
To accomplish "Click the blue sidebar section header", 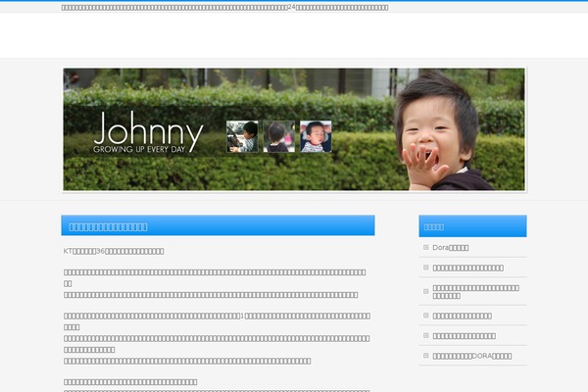I will point(472,225).
